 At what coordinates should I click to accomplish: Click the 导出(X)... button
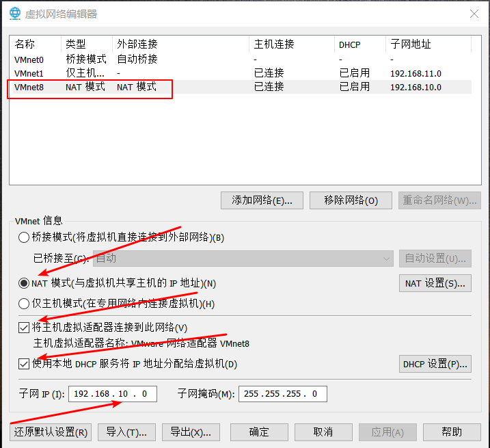191,432
